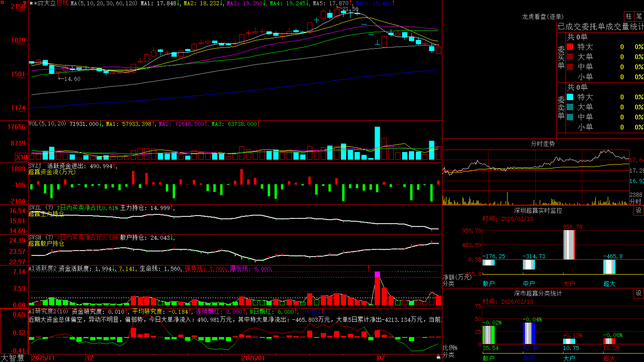
Task: Click the magenta bar in AI活跃度2 chart
Action: pyautogui.click(x=377, y=274)
